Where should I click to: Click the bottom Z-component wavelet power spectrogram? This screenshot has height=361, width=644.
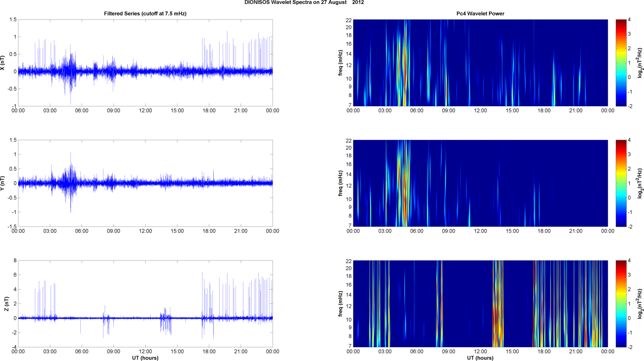[480, 304]
